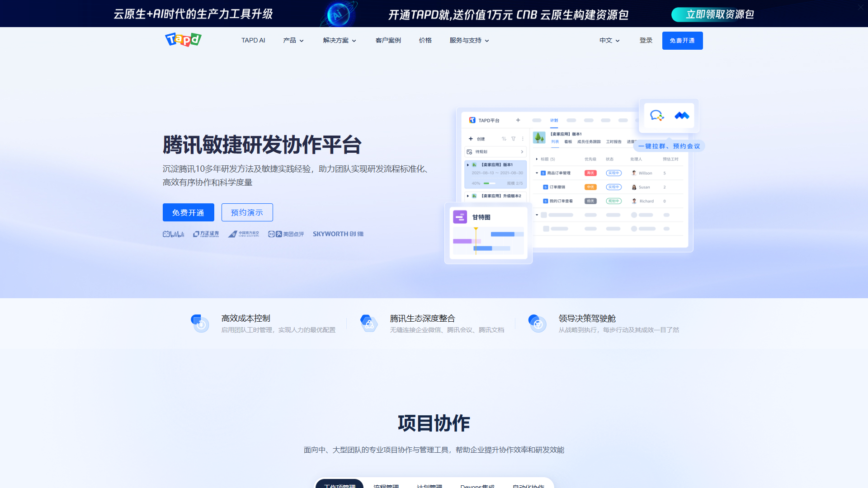Expand the 标题 (5) column group

[x=537, y=159]
